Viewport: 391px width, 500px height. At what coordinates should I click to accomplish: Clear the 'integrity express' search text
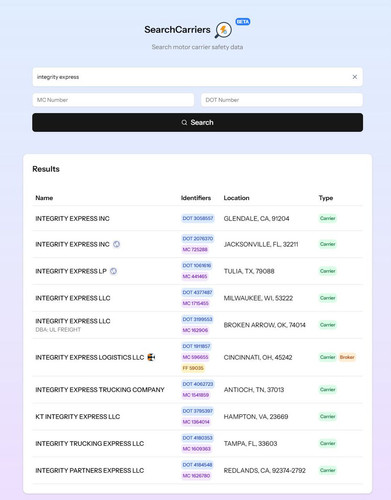click(x=355, y=77)
